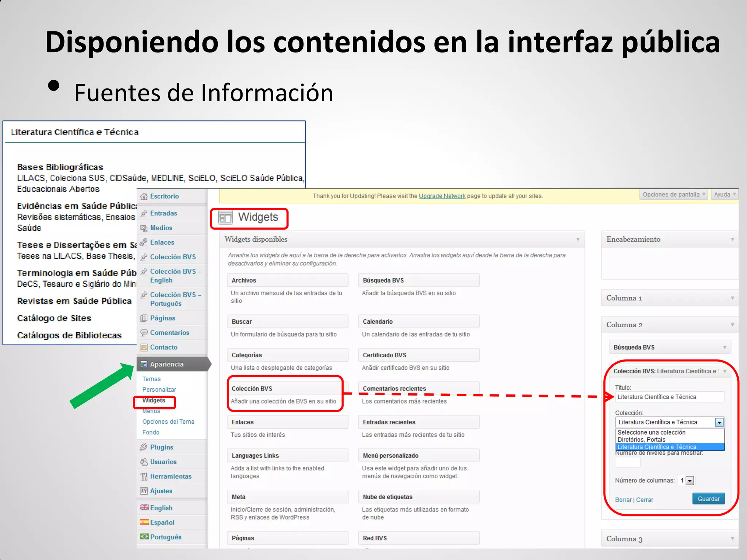
Task: Expand the Columna 3 sidebar arrow
Action: (x=732, y=538)
